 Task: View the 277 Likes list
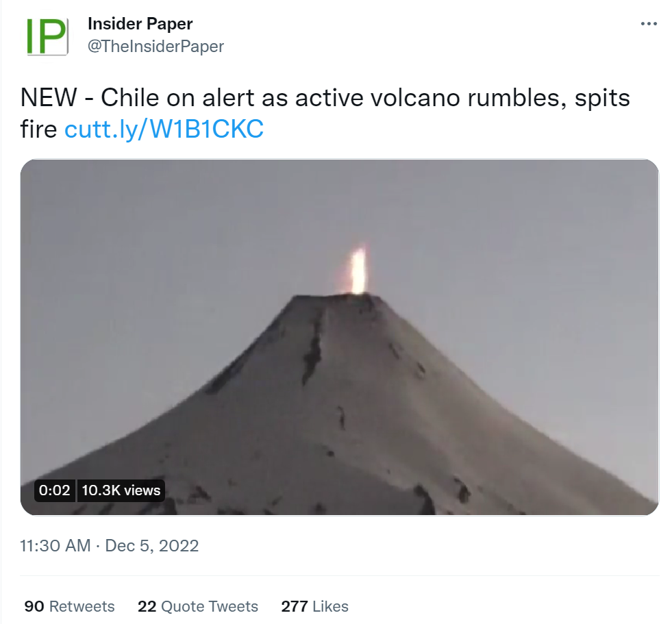[314, 606]
